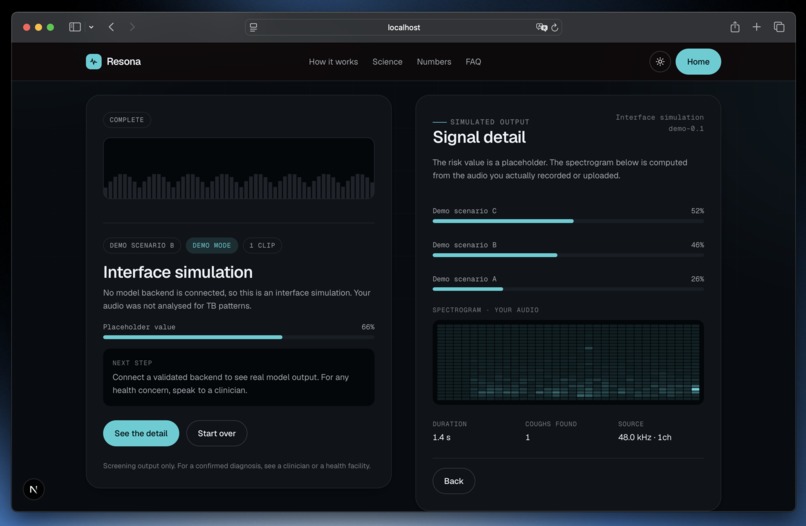Click the Resona logo icon
Screen dimensions: 806x526
(x=94, y=62)
